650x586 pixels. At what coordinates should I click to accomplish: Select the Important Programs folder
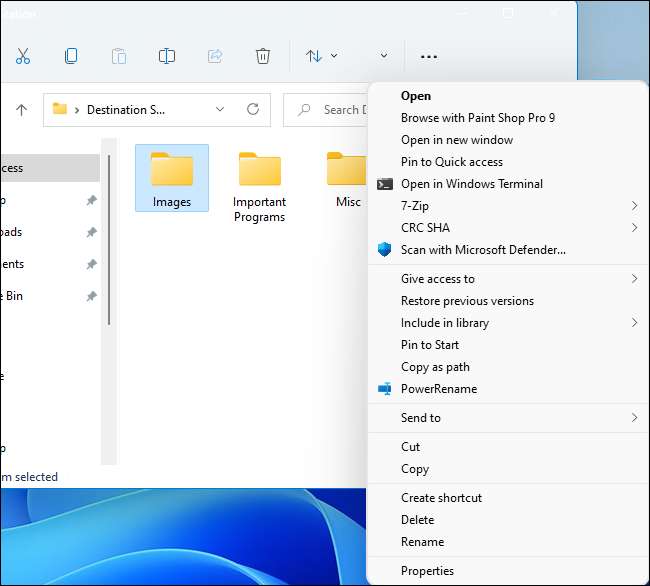click(x=259, y=186)
